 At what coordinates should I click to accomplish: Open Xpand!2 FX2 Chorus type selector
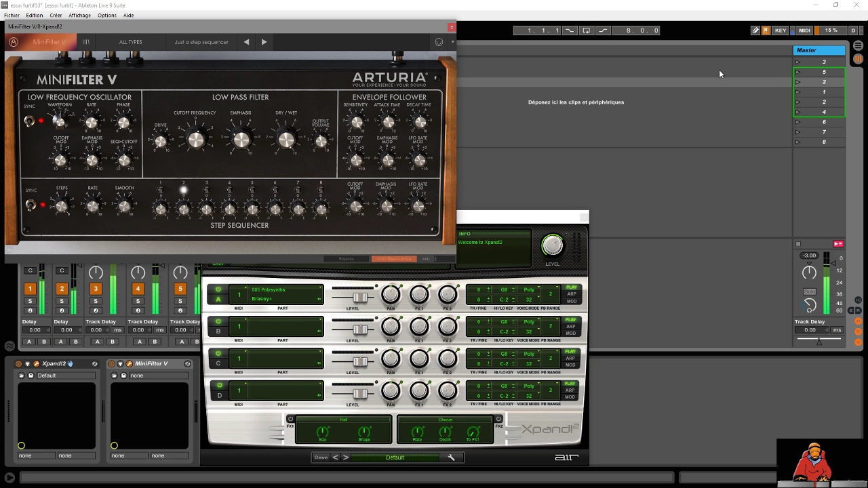tap(445, 420)
